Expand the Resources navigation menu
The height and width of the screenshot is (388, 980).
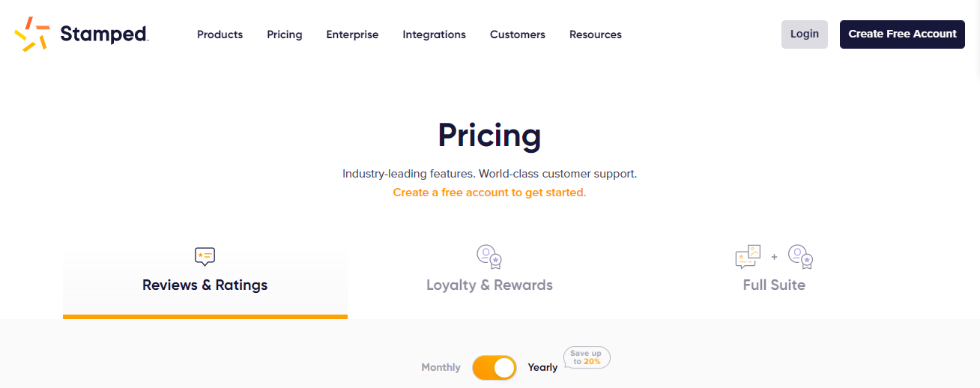596,34
